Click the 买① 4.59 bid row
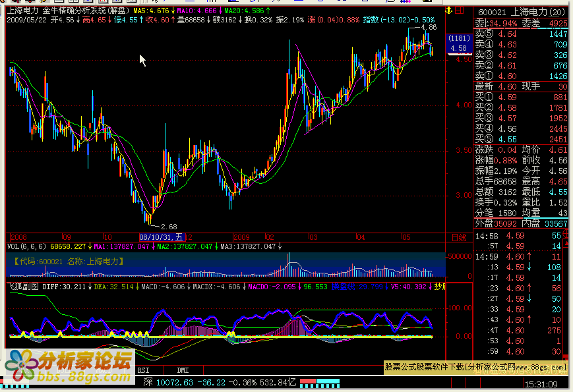Image resolution: width=573 pixels, height=392 pixels. pyautogui.click(x=521, y=97)
